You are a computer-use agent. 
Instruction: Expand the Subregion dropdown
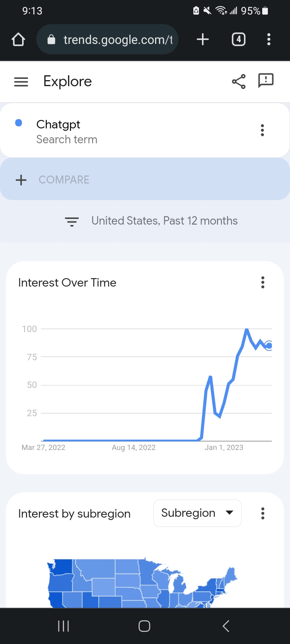click(197, 513)
